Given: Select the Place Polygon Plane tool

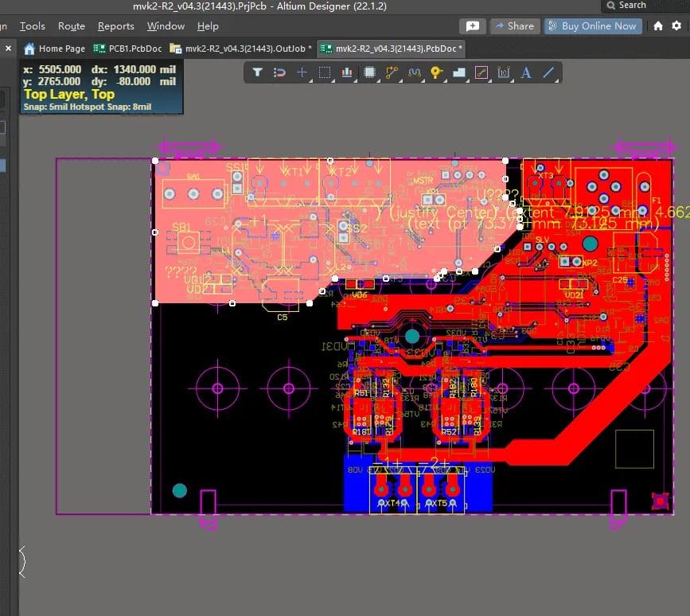Looking at the screenshot, I should [459, 72].
